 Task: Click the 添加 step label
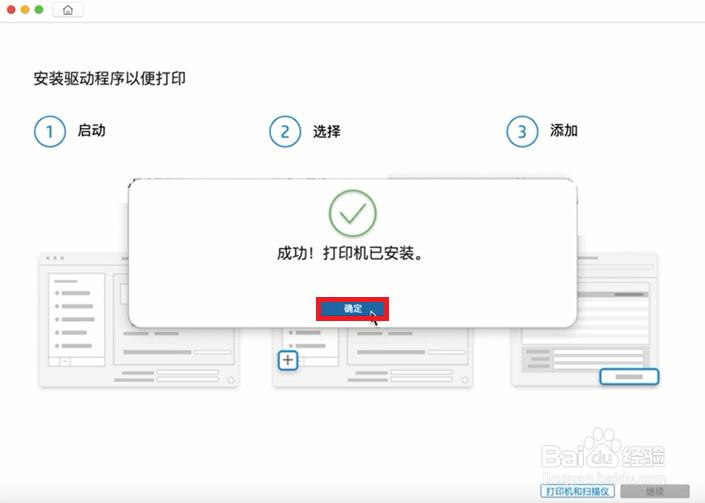(564, 130)
